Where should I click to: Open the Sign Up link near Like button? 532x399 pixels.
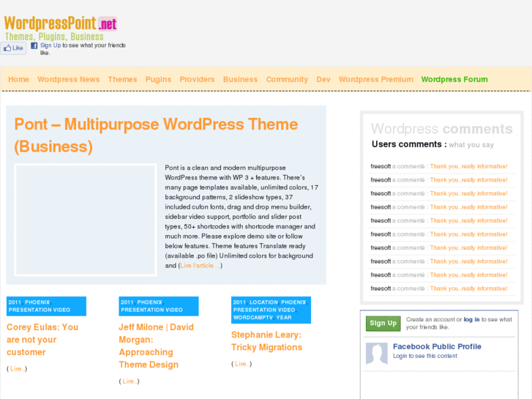pos(50,45)
